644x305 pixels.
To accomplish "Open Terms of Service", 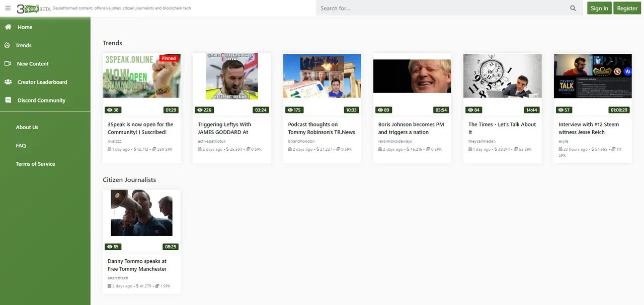I will point(35,164).
